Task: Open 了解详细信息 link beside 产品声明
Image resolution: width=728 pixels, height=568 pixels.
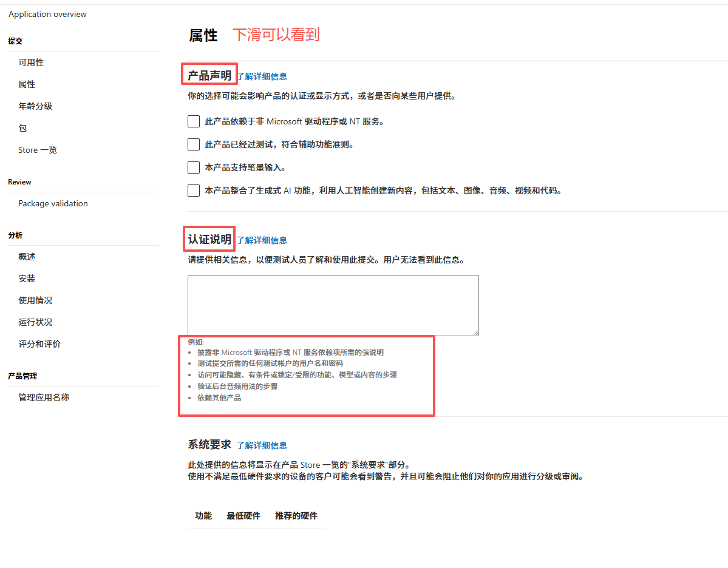Action: pos(262,76)
